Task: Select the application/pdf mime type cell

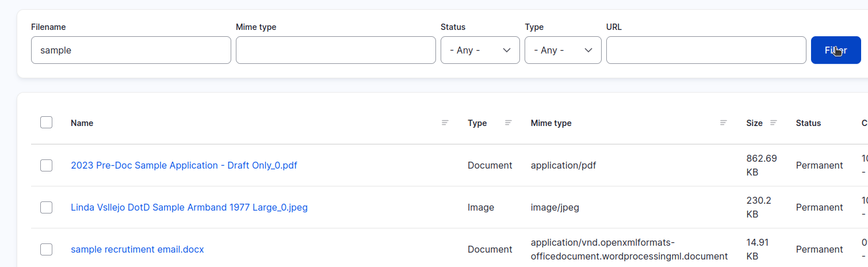Action: click(564, 165)
